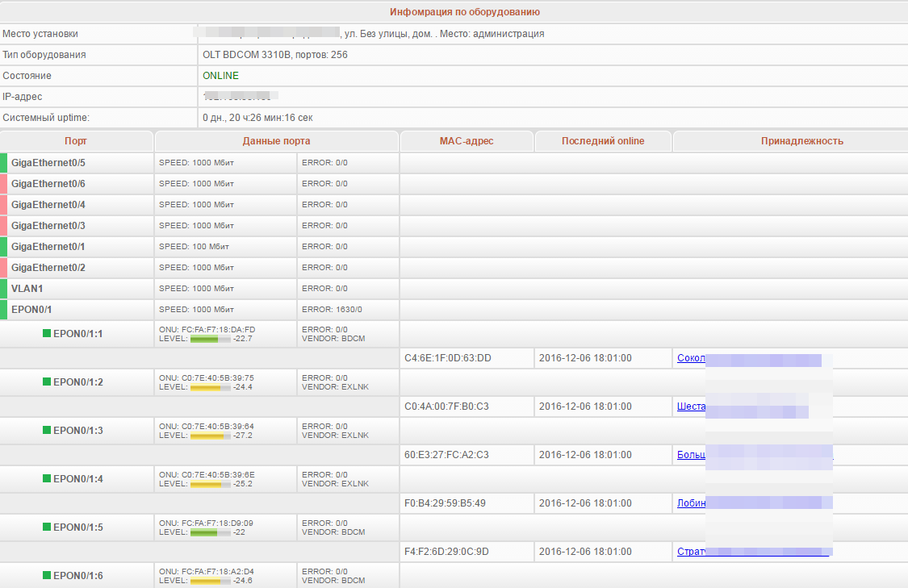Viewport: 908px width, 588px height.
Task: Select the GigaEthernet0/2 port name
Action: pos(48,267)
